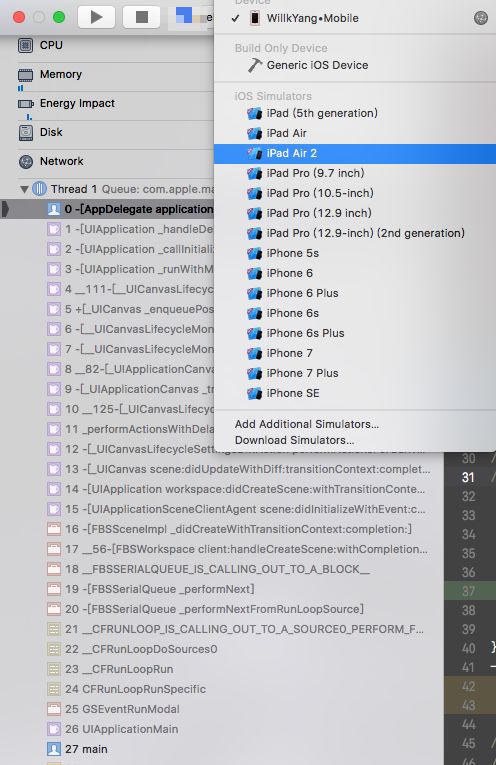Select iPad Pro (10.5-inch) simulator
The height and width of the screenshot is (765, 496).
click(355, 193)
